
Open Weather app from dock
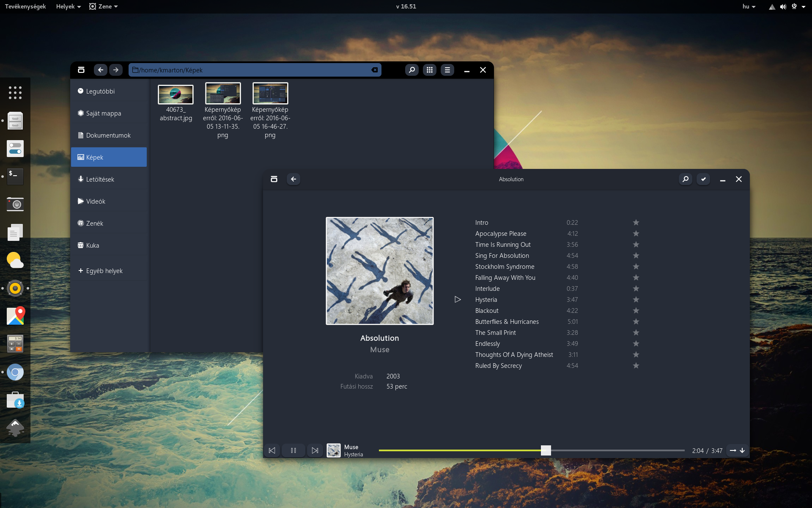[x=15, y=260]
